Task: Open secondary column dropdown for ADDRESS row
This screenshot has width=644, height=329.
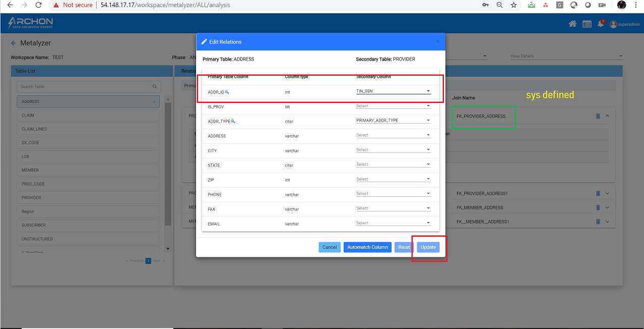Action: point(394,135)
